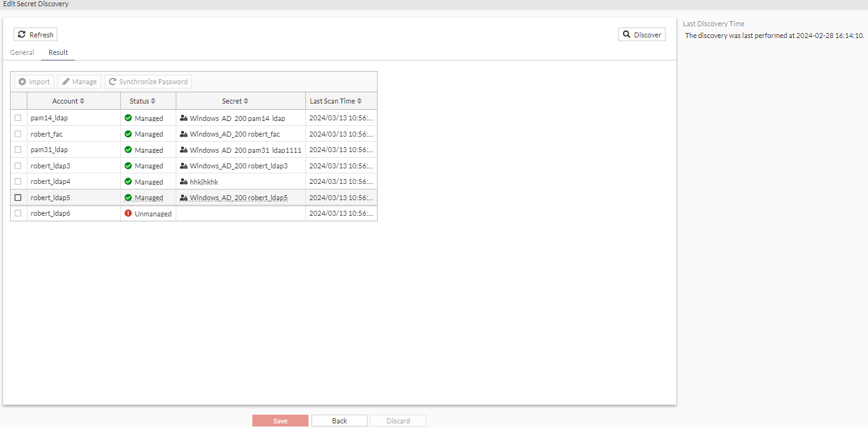Screen dimensions: 868x429
Task: Check the pam31_ldap row checkbox
Action: tap(18, 150)
